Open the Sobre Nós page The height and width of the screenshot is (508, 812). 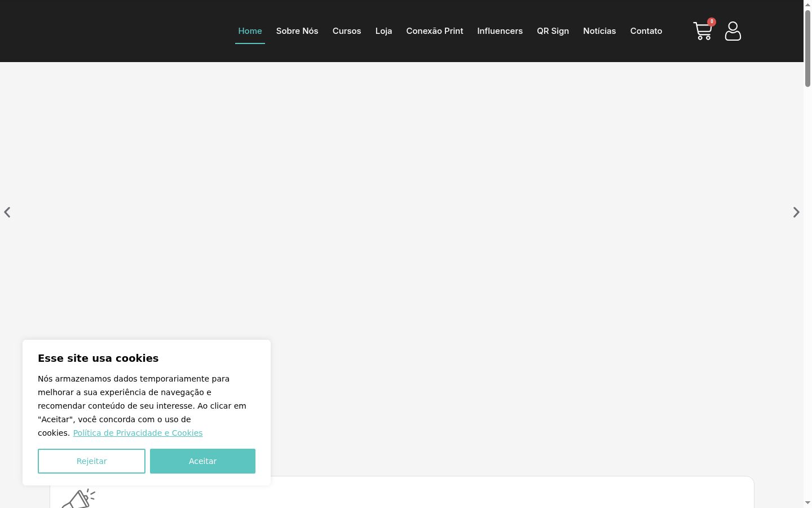tap(297, 31)
